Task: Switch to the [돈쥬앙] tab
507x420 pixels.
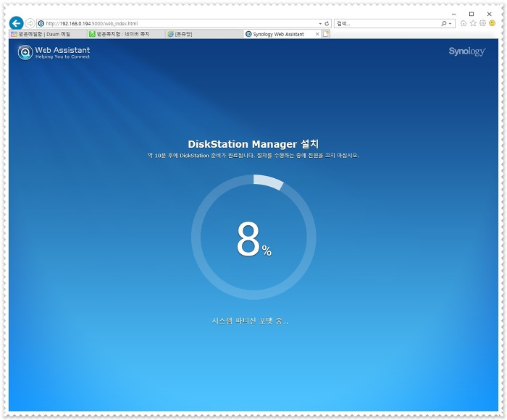Action: click(204, 34)
